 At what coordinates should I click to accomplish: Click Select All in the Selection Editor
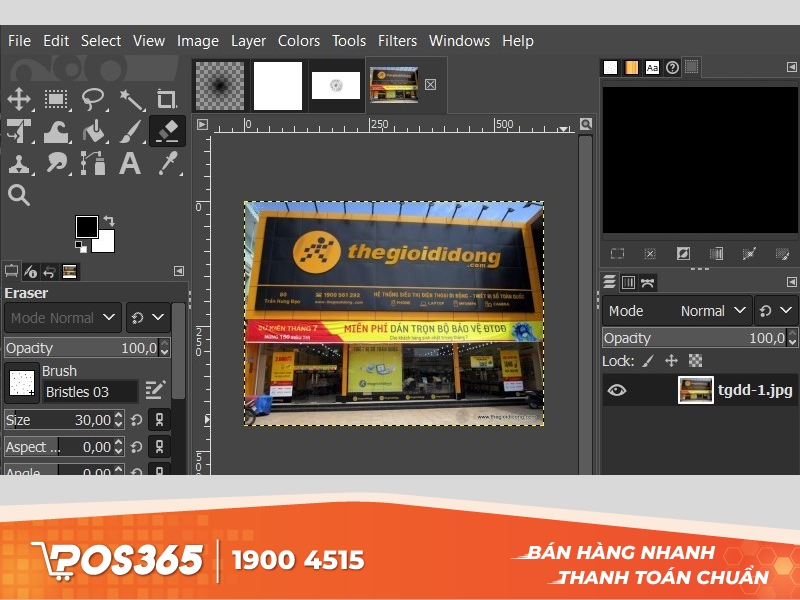click(x=617, y=254)
